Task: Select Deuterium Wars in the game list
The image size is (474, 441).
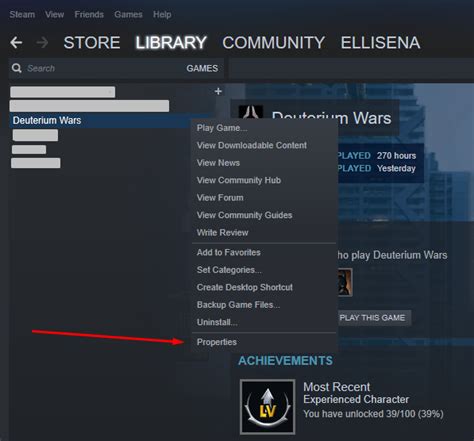Action: tap(100, 120)
